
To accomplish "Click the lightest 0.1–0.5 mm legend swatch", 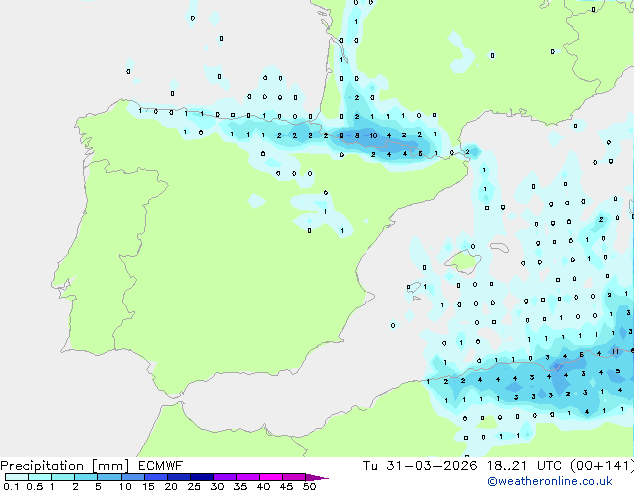I will click(x=17, y=477).
